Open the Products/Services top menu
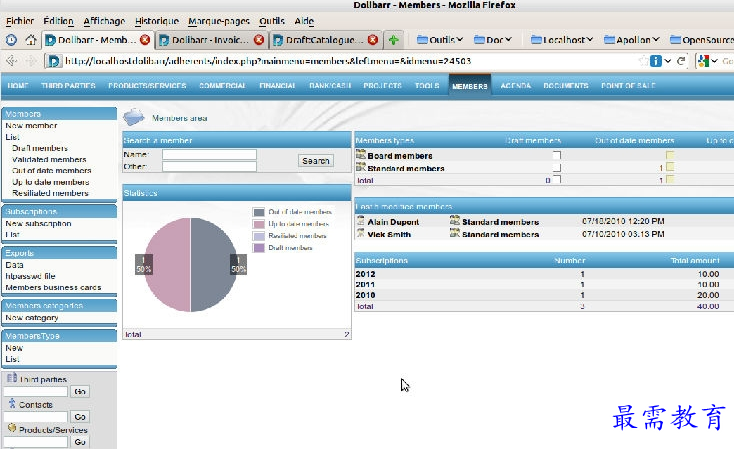Screen dimensions: 734x449 [x=147, y=86]
